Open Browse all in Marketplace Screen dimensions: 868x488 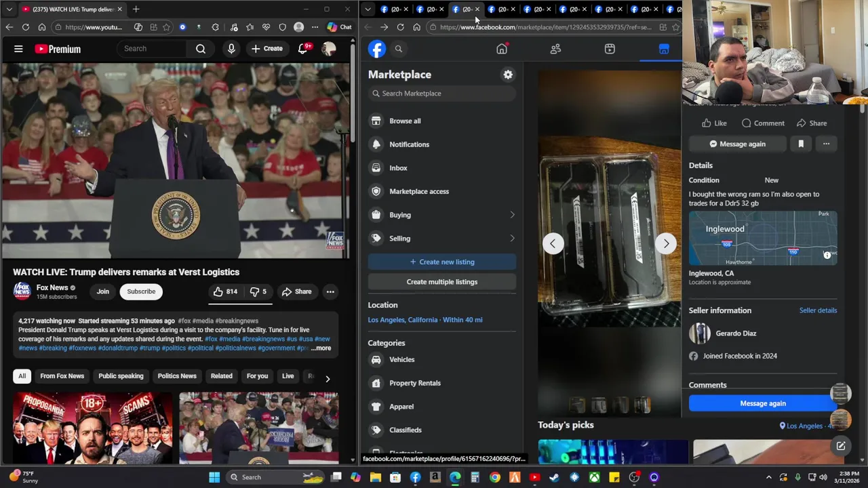pyautogui.click(x=442, y=121)
